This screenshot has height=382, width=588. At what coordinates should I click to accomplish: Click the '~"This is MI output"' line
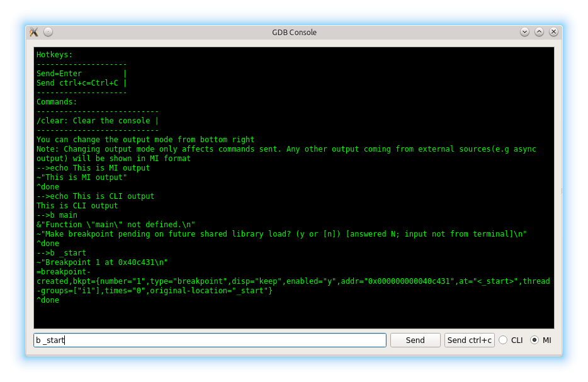[x=82, y=177]
